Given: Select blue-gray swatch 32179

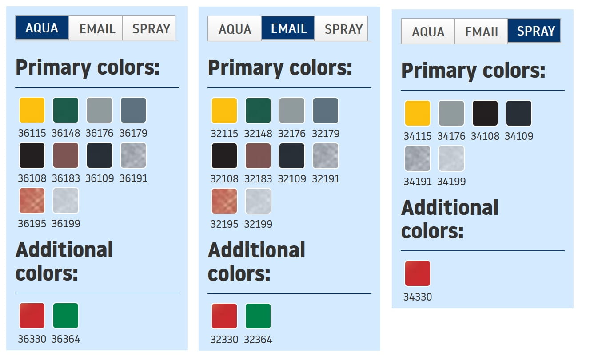Looking at the screenshot, I should 326,111.
